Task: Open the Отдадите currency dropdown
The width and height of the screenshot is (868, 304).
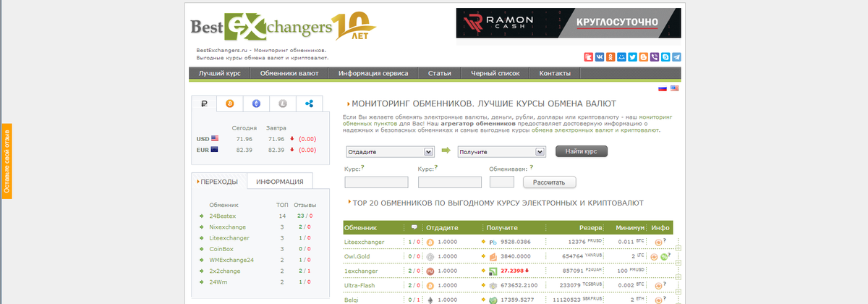Action: coord(389,152)
